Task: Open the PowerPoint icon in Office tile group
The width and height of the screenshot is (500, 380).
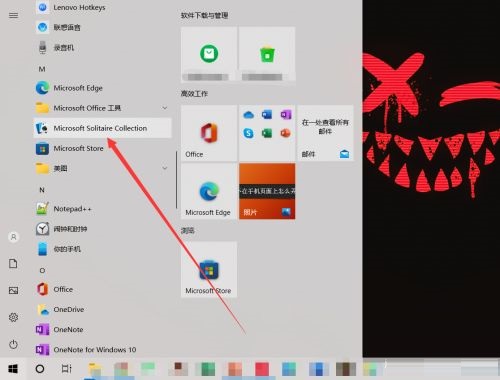Action: pos(286,133)
